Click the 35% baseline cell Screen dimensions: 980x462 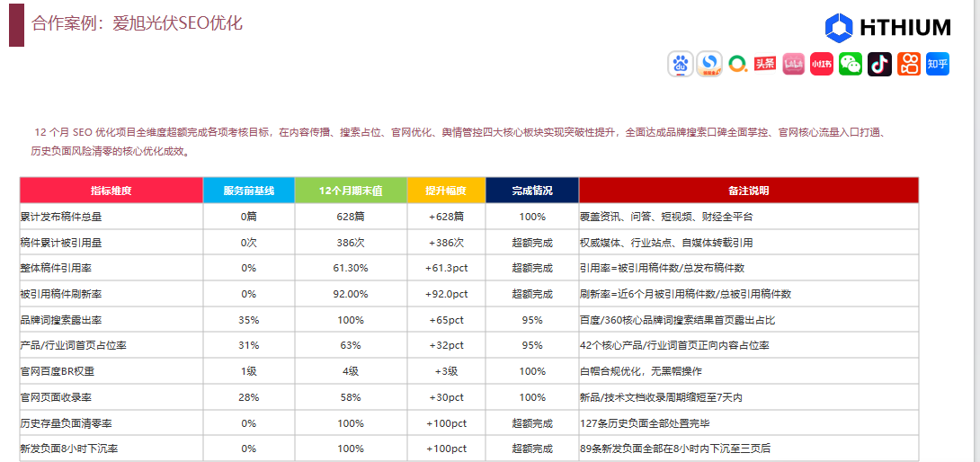pyautogui.click(x=249, y=320)
